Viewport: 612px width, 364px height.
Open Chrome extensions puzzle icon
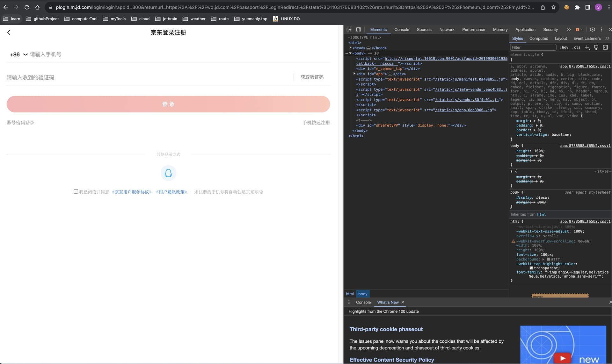click(577, 7)
